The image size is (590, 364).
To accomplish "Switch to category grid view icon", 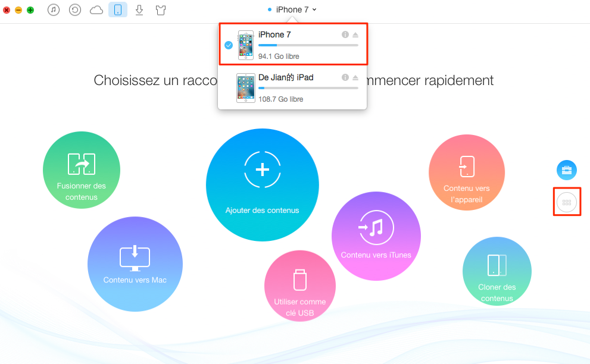I will coord(567,202).
